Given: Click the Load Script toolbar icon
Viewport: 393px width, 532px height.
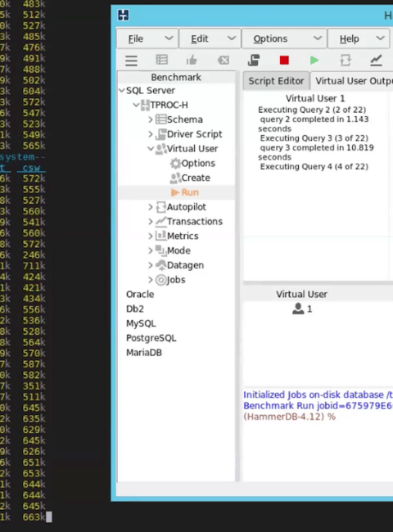Looking at the screenshot, I should [254, 60].
